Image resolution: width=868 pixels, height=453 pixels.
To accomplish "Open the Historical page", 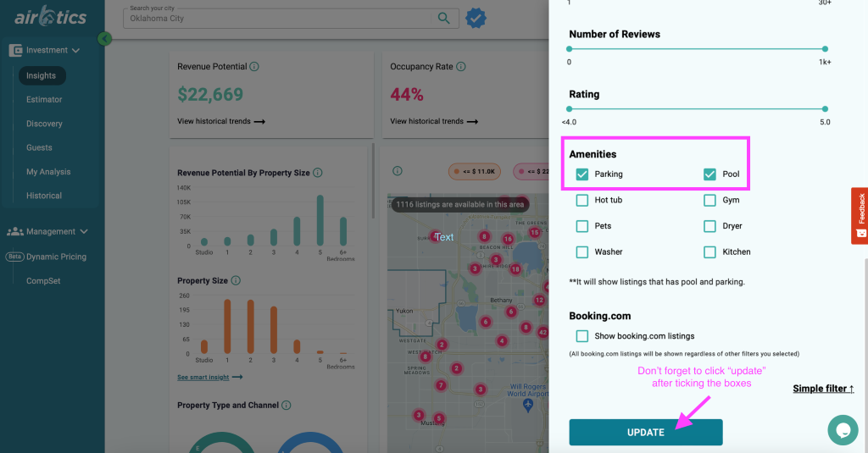I will (44, 196).
